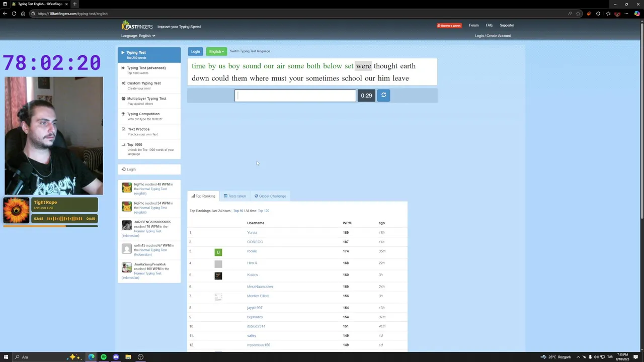Open Text Practice menu item
This screenshot has height=362, width=644.
coord(149,131)
